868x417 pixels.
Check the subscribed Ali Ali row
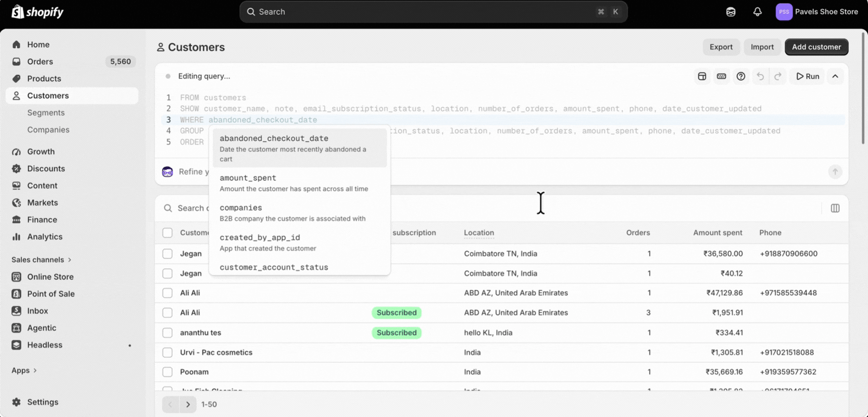coord(168,313)
